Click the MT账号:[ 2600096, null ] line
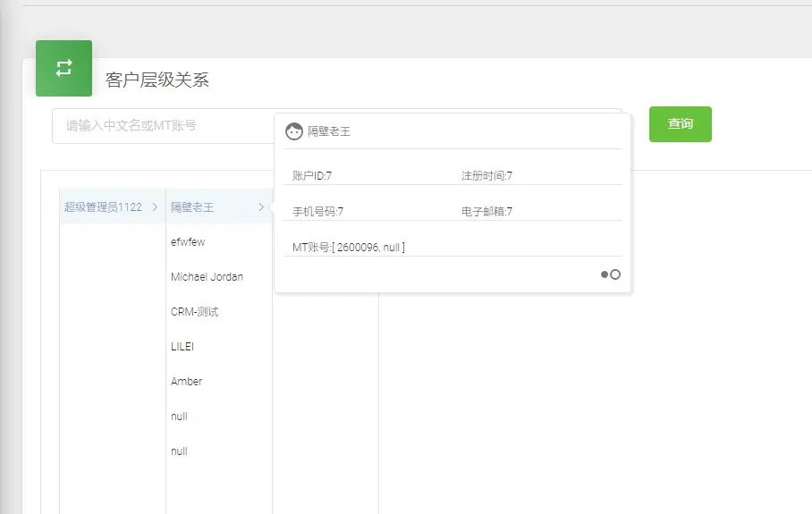The height and width of the screenshot is (514, 812). [349, 248]
